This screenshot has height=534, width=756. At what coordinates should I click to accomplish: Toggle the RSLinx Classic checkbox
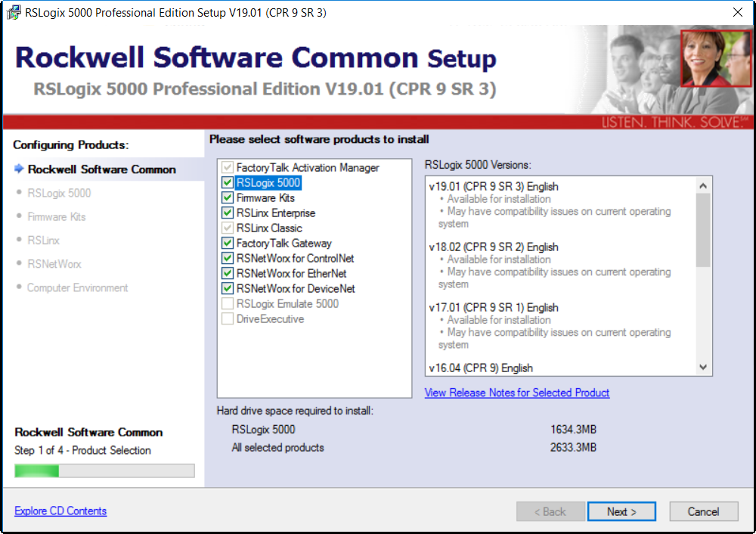pos(227,228)
